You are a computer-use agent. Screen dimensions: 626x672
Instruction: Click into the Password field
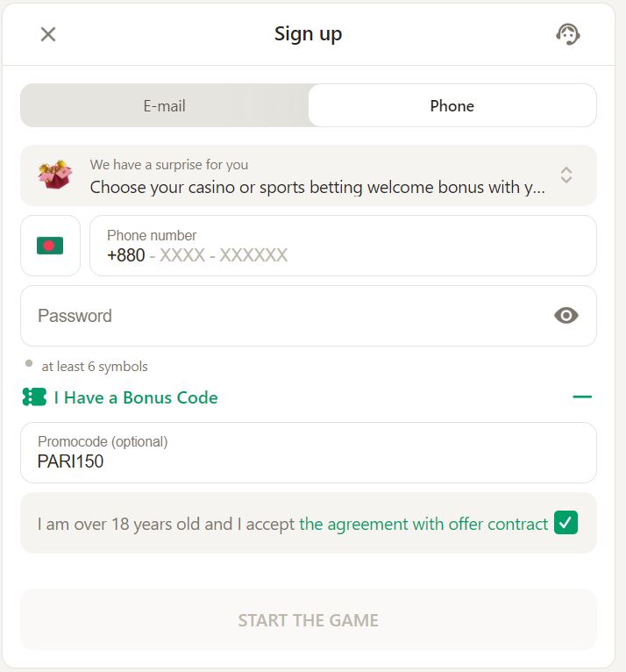pos(309,316)
